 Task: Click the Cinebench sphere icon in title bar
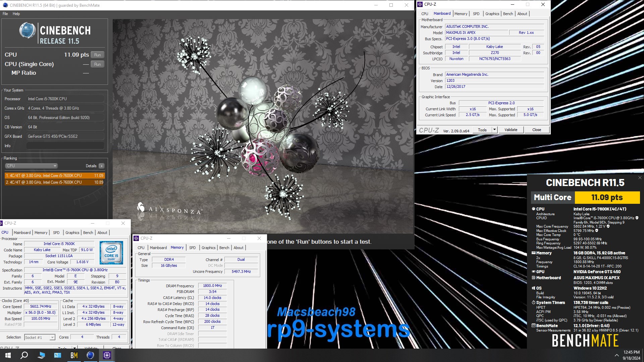click(5, 5)
